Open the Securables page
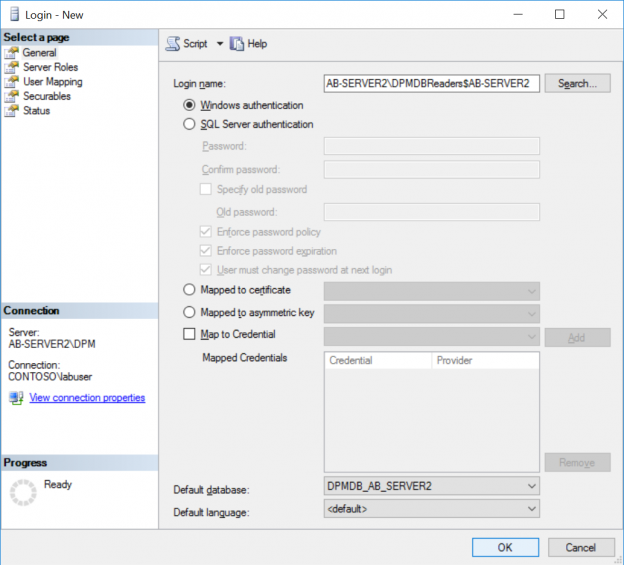The image size is (624, 565). coord(47,96)
